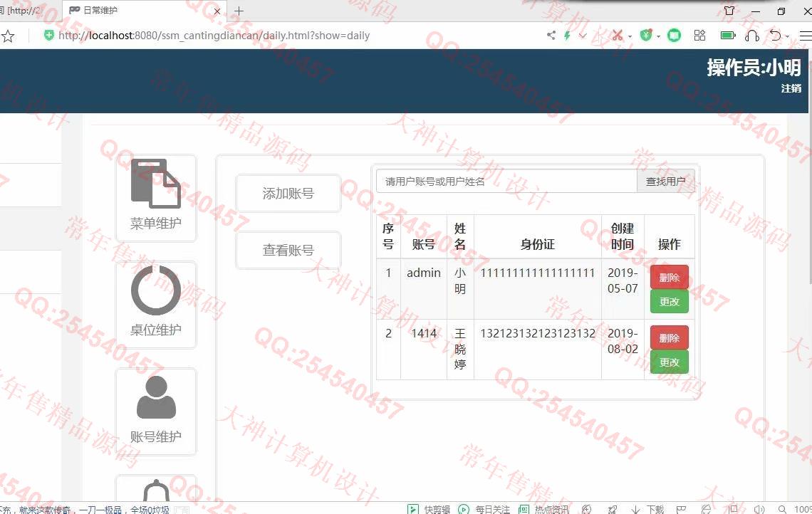Click the browser URL address field
812x514 pixels.
coord(214,36)
